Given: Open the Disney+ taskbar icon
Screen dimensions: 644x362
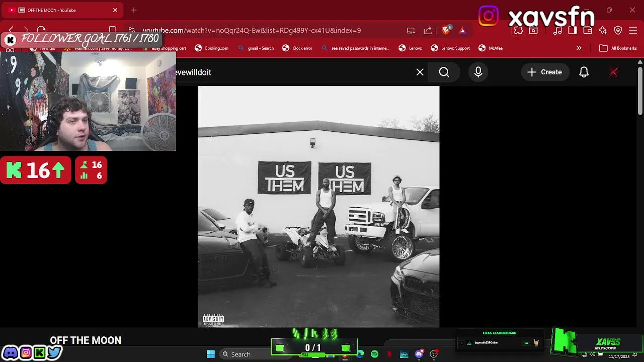Looking at the screenshot, I should [x=404, y=354].
